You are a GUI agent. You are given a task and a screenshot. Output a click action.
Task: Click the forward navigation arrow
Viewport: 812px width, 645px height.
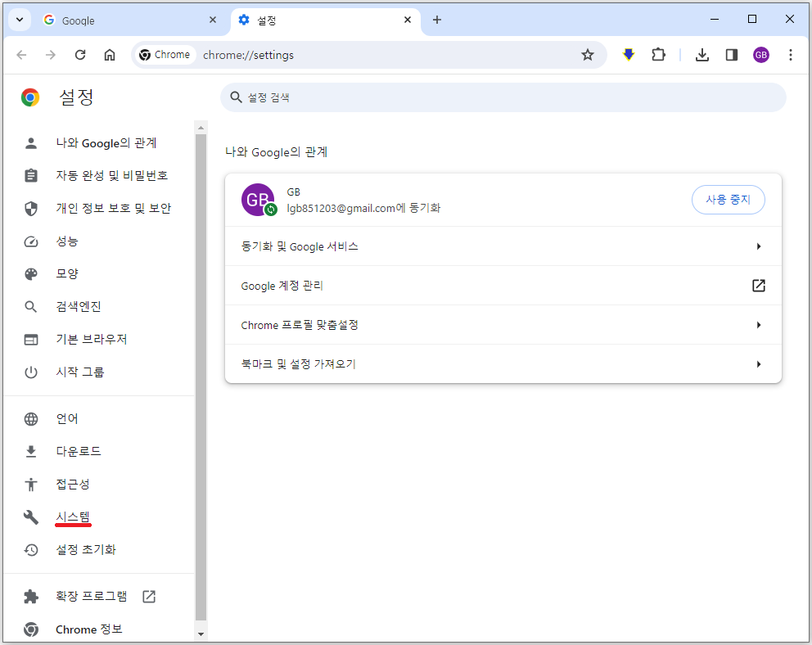50,55
